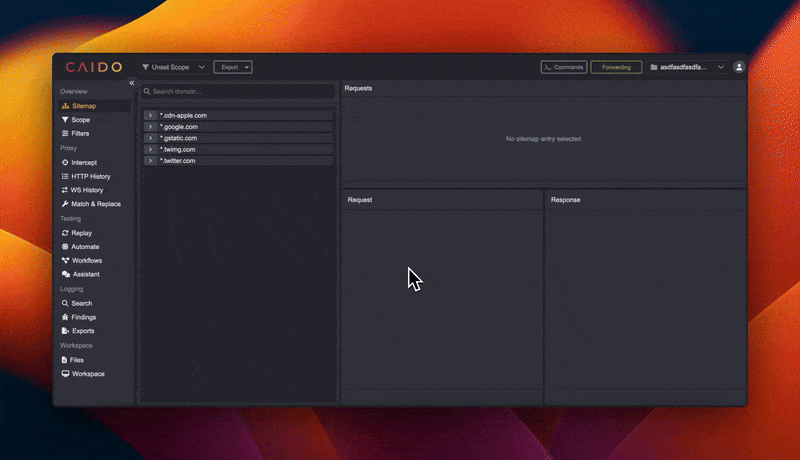Expand the *.twimg.com tree node
The height and width of the screenshot is (460, 800).
(151, 149)
